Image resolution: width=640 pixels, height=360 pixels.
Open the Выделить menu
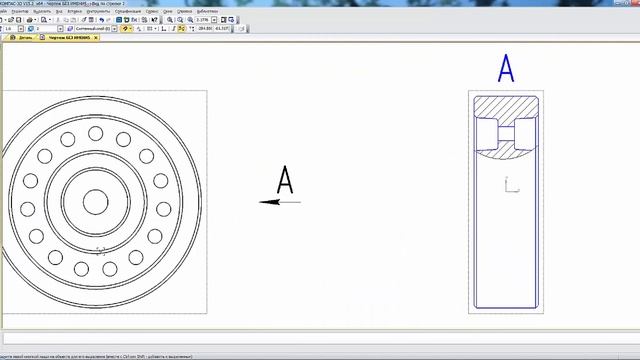coord(42,11)
